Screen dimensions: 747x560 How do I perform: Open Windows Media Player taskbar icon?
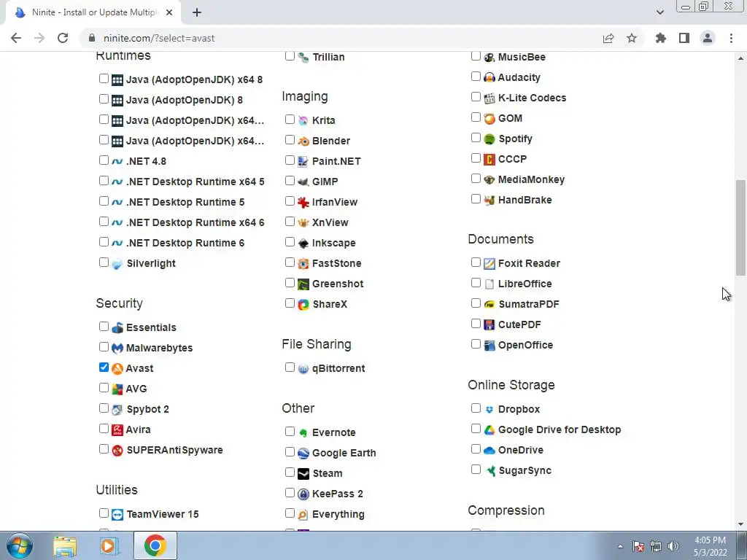109,545
